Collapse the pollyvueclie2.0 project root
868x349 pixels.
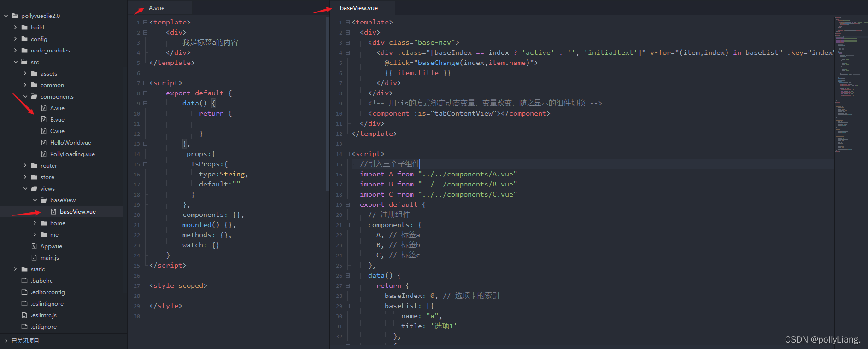(6, 16)
